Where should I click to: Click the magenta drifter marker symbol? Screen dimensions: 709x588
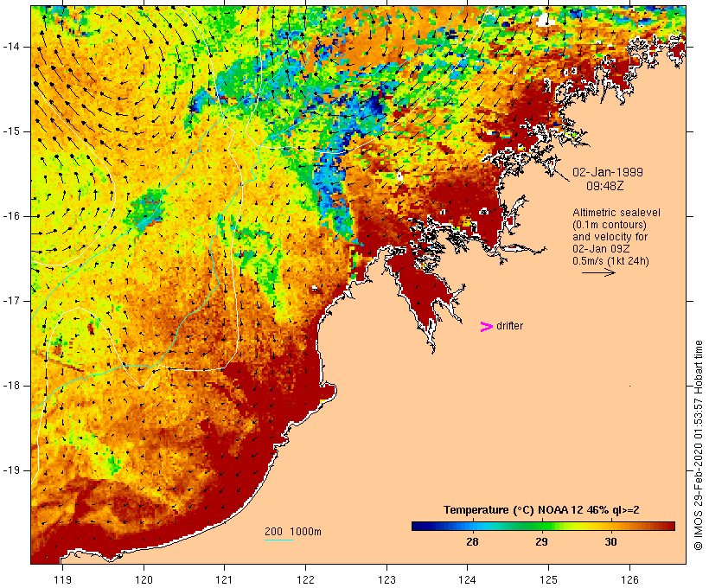pos(487,327)
